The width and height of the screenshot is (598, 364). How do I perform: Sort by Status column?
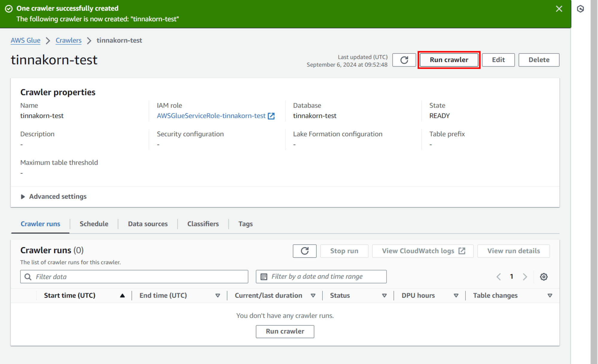[x=384, y=296]
